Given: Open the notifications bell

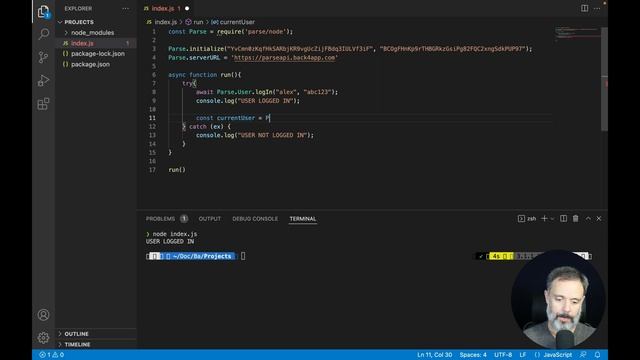Looking at the screenshot, I should click(x=597, y=355).
